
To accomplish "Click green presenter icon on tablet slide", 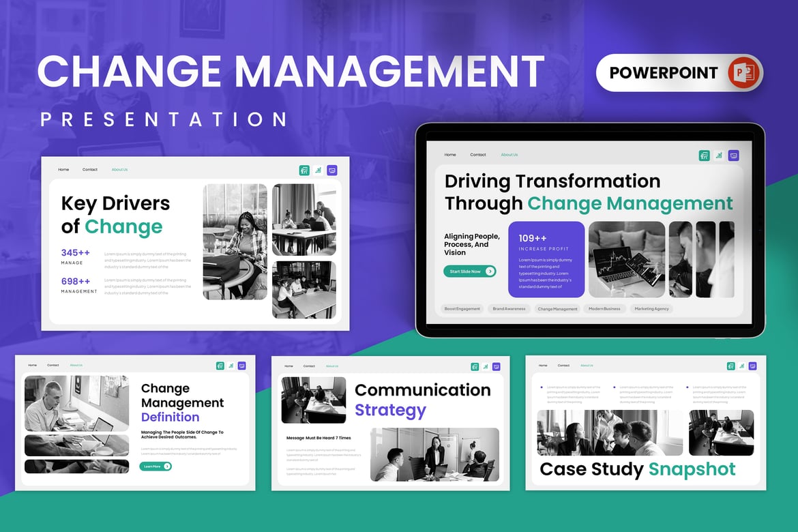I will click(x=705, y=156).
